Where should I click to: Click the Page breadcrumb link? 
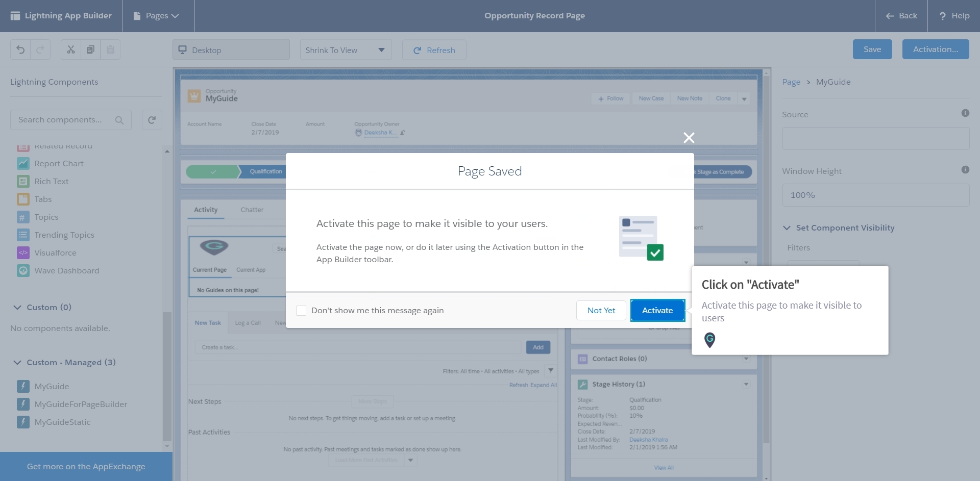pyautogui.click(x=791, y=82)
